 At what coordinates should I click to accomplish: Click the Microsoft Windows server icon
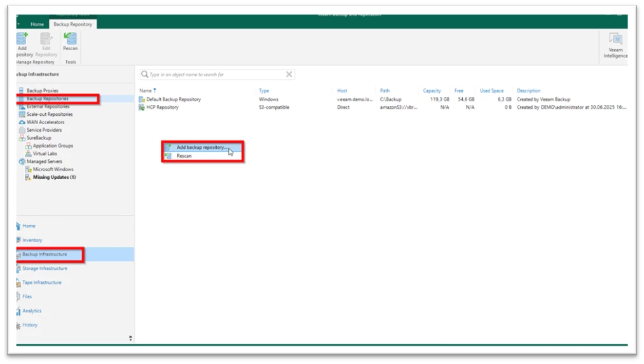28,169
